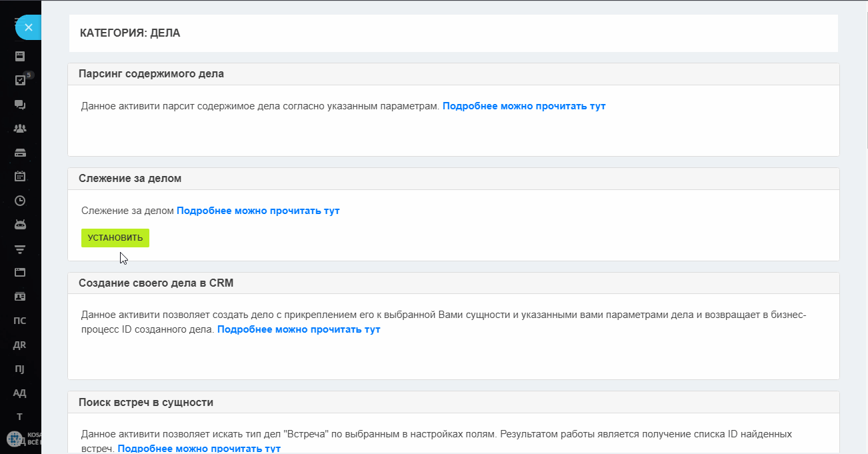Open the clock time sidebar icon
The image size is (868, 454).
(x=20, y=200)
